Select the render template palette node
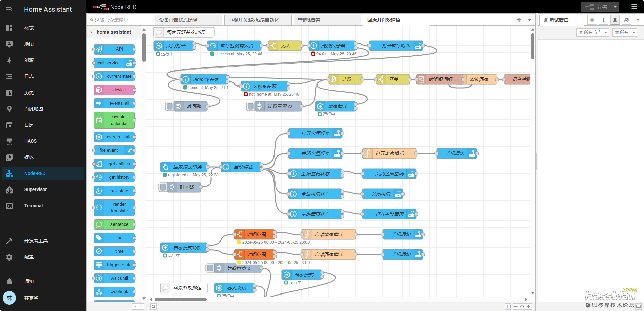 point(114,207)
